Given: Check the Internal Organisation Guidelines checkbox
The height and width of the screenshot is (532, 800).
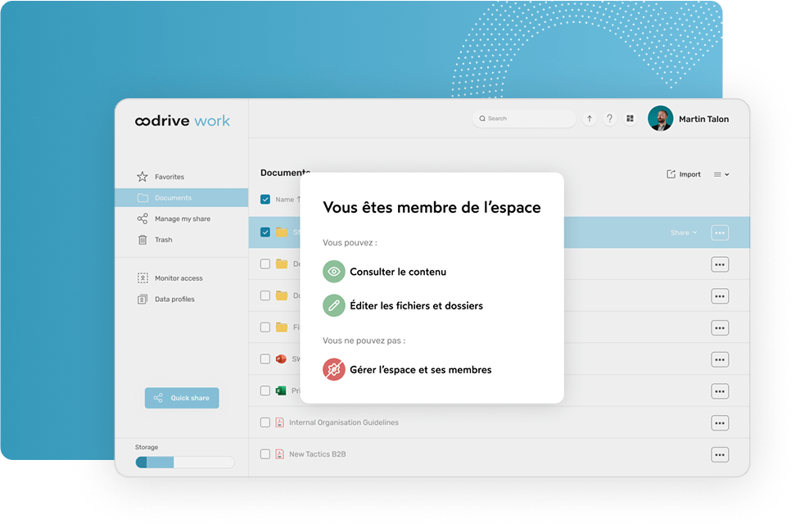Looking at the screenshot, I should coord(265,422).
